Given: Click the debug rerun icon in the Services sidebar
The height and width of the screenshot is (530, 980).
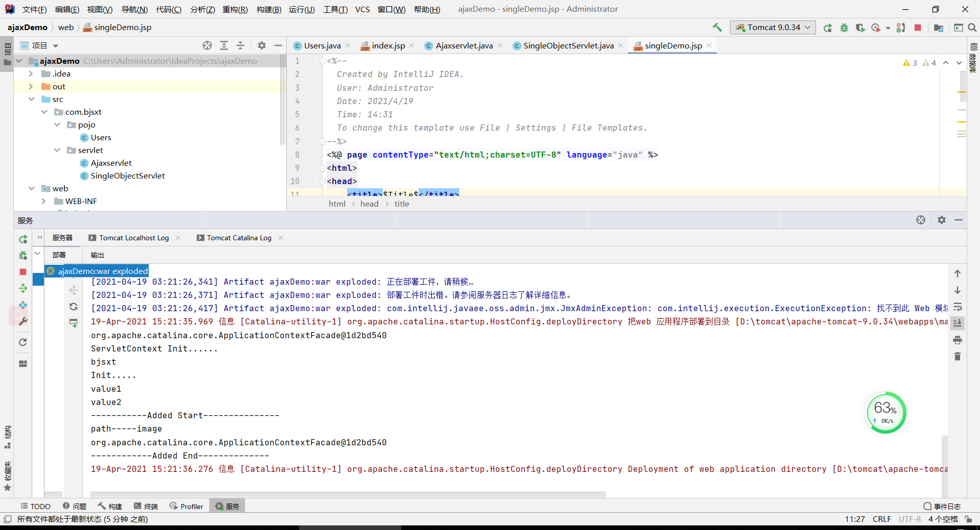Looking at the screenshot, I should (x=23, y=255).
